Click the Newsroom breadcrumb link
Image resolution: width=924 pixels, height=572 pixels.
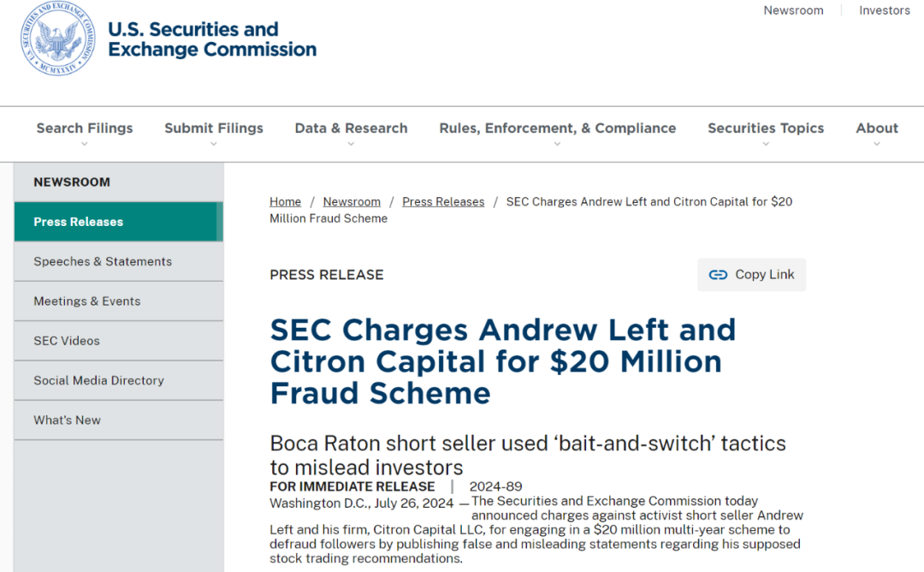click(352, 202)
